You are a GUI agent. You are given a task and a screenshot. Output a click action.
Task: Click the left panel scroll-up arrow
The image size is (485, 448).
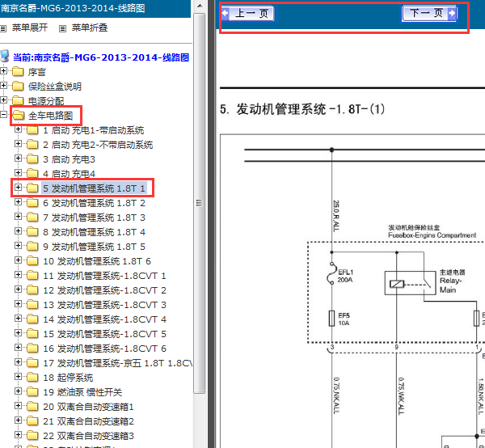[x=200, y=6]
